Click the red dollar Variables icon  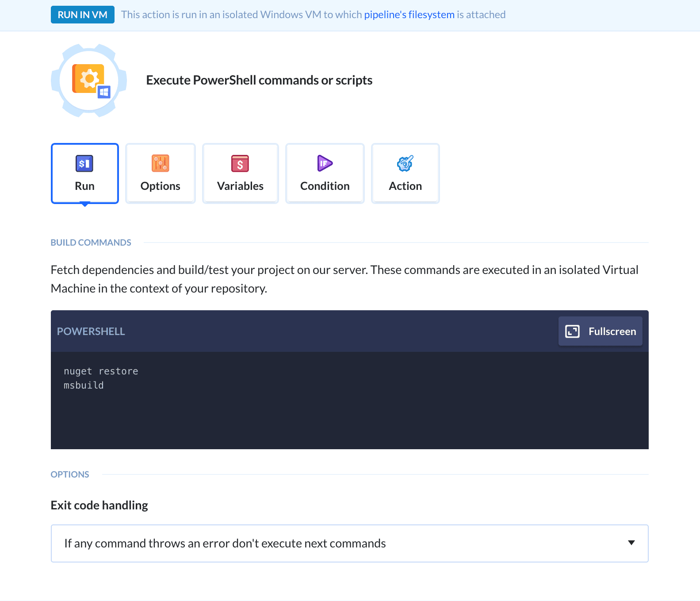tap(240, 163)
